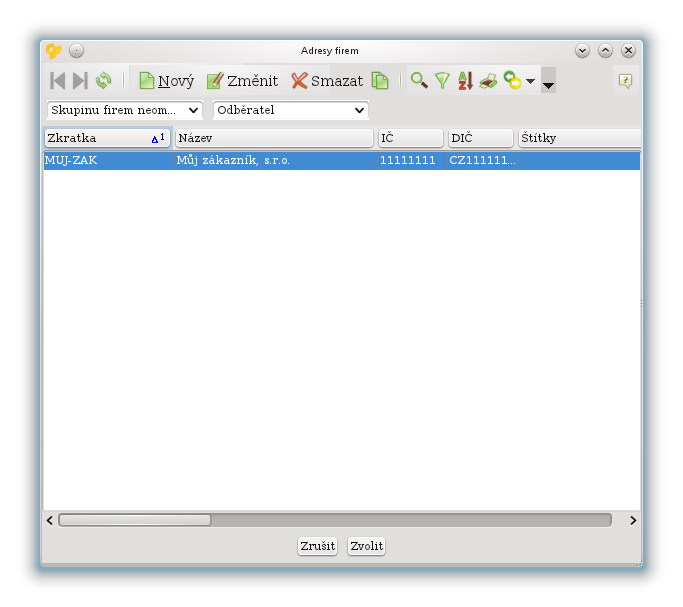
Task: Click the scrollbar right arrow
Action: [x=633, y=520]
